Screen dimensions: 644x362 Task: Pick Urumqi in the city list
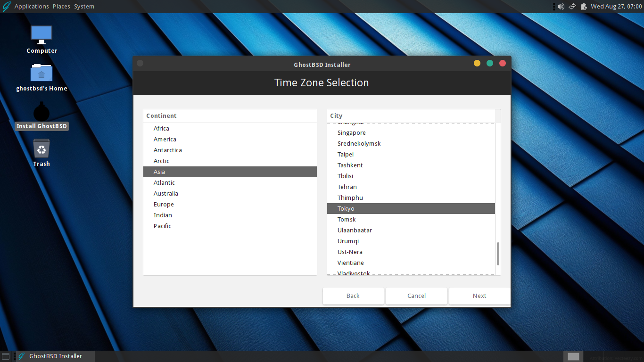pos(411,241)
